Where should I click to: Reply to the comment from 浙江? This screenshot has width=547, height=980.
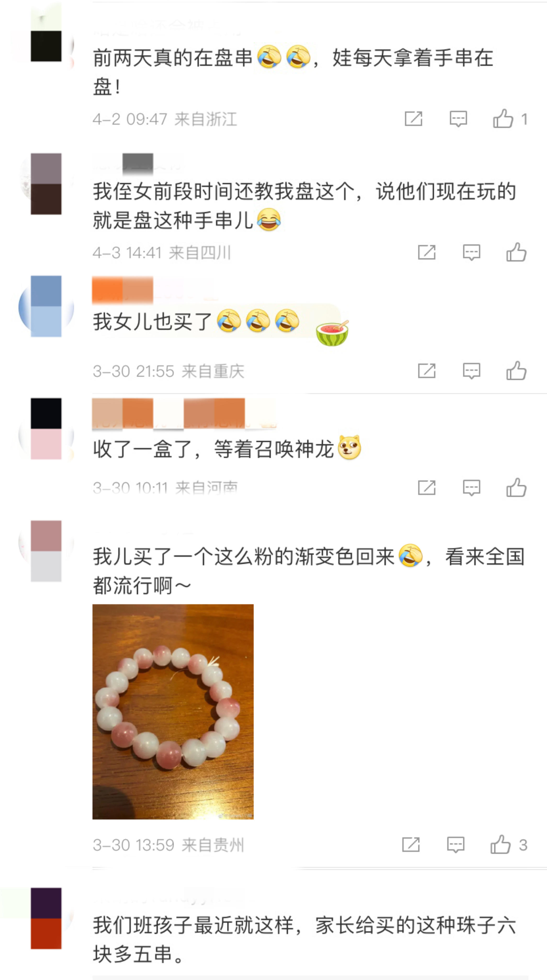pos(458,119)
